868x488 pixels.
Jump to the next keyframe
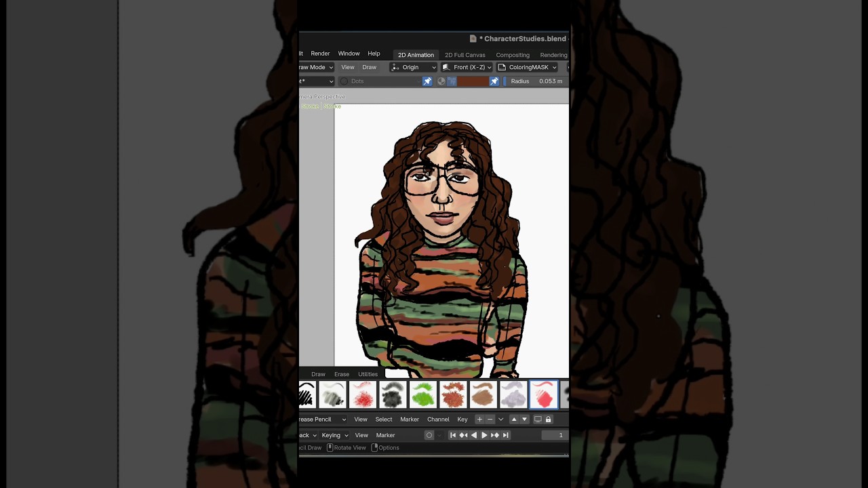click(x=495, y=435)
